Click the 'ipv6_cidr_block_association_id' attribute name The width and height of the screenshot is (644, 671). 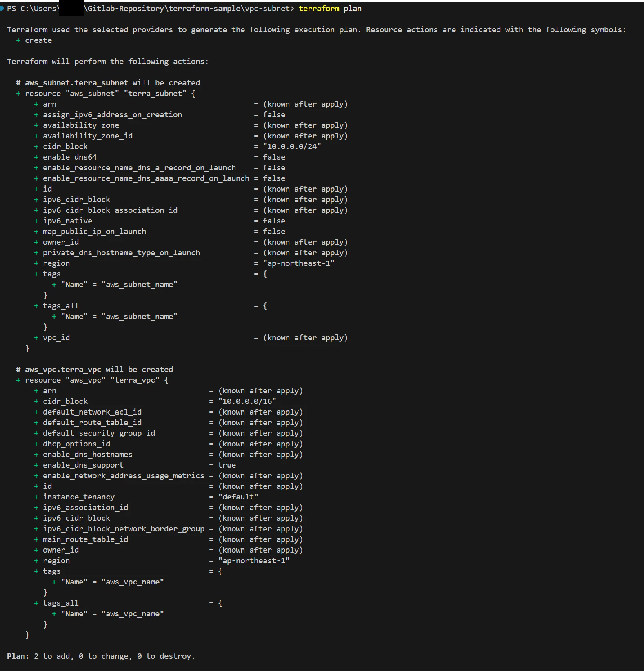(x=110, y=210)
